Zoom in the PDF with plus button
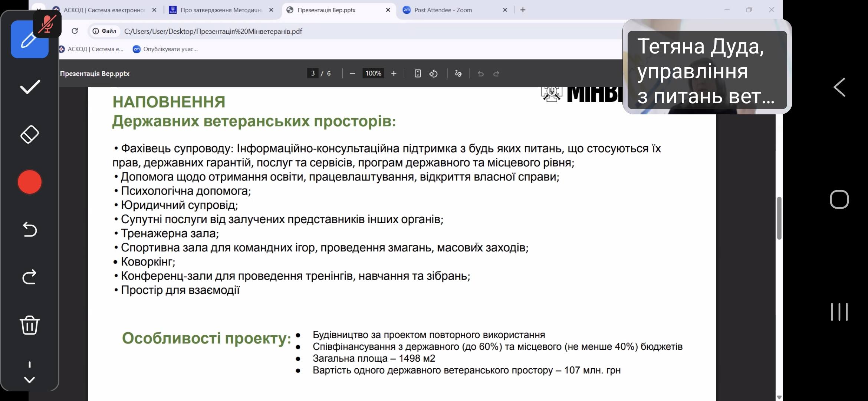 tap(394, 74)
